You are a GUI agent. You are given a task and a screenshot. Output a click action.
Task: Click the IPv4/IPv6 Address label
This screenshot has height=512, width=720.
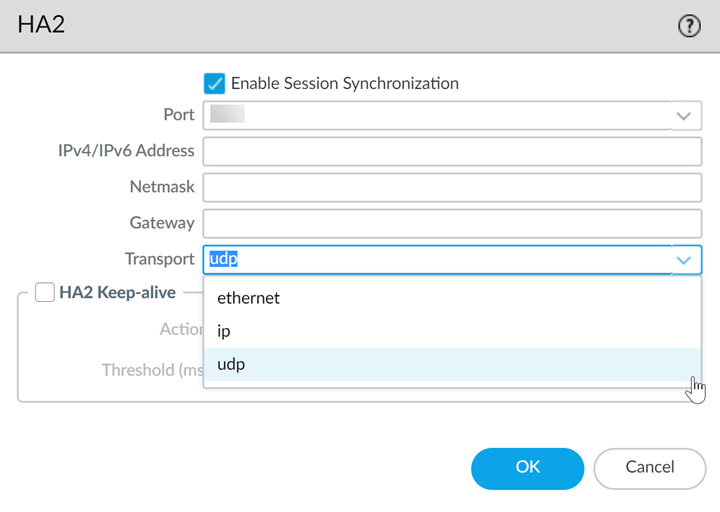[x=126, y=151]
